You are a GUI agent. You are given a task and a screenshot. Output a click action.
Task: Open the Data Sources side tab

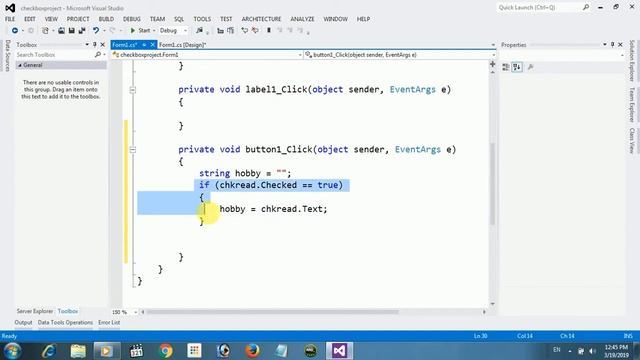[7, 56]
